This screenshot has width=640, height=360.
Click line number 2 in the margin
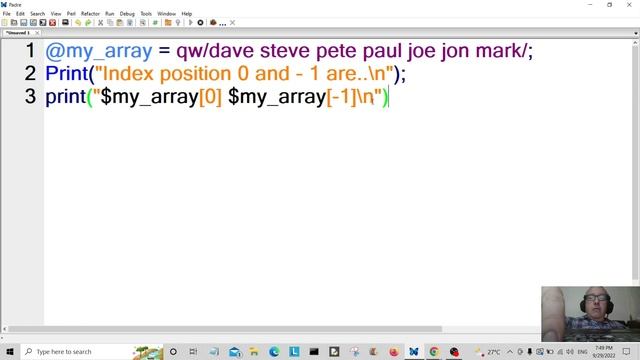(x=30, y=73)
